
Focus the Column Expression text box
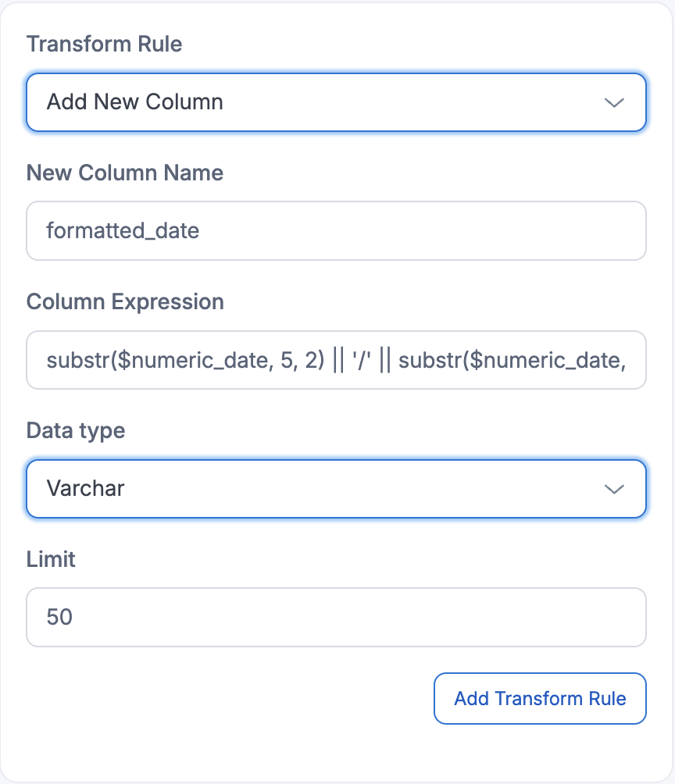pyautogui.click(x=336, y=360)
